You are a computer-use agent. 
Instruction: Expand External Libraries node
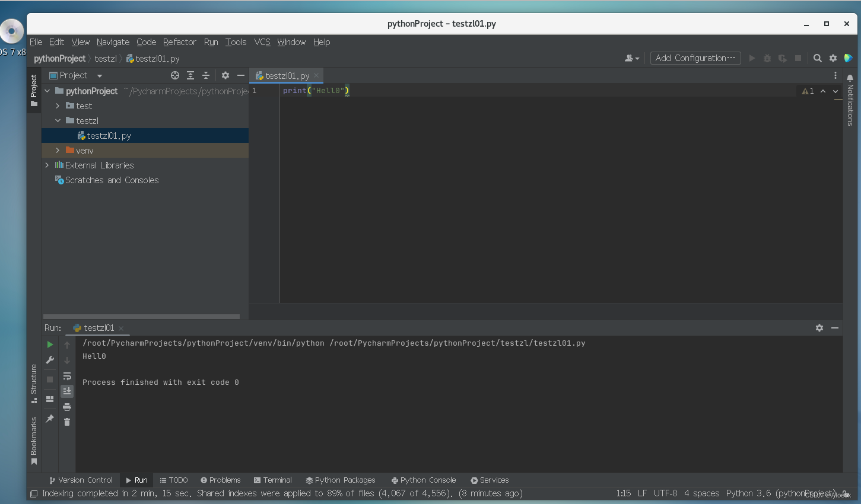pyautogui.click(x=47, y=165)
